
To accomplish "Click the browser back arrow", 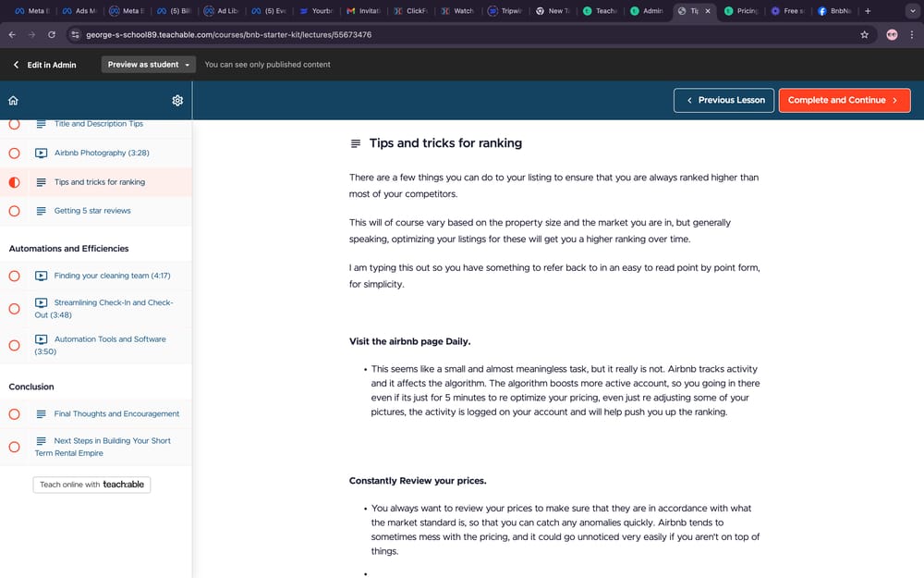I will point(12,35).
